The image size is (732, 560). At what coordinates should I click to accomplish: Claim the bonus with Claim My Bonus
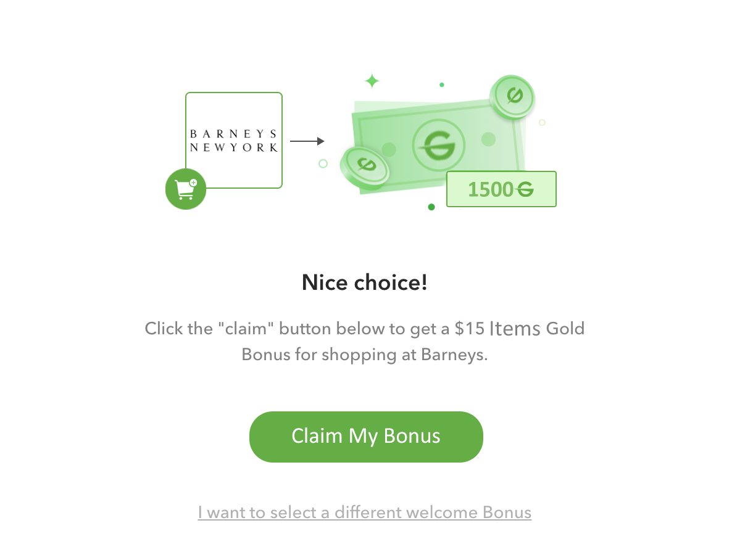click(x=366, y=437)
